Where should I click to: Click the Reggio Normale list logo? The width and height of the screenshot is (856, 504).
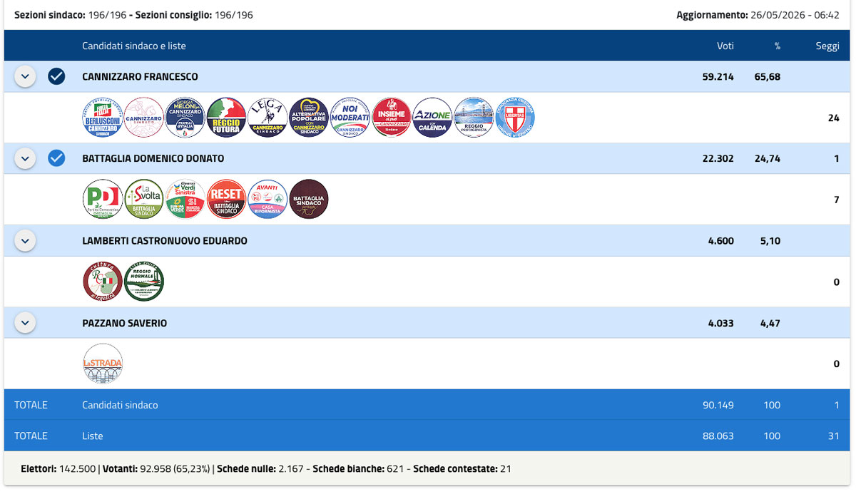(x=144, y=282)
